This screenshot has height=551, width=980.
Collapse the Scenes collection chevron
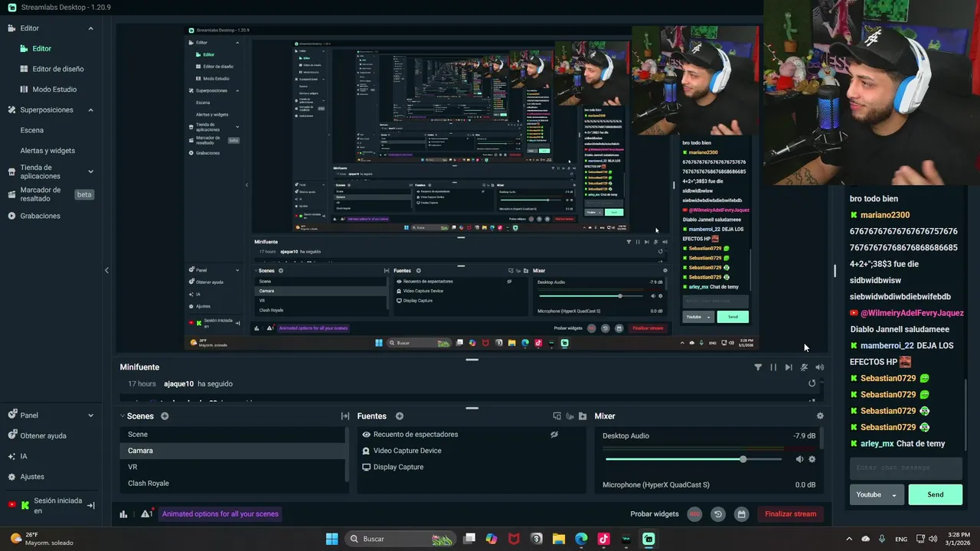122,416
